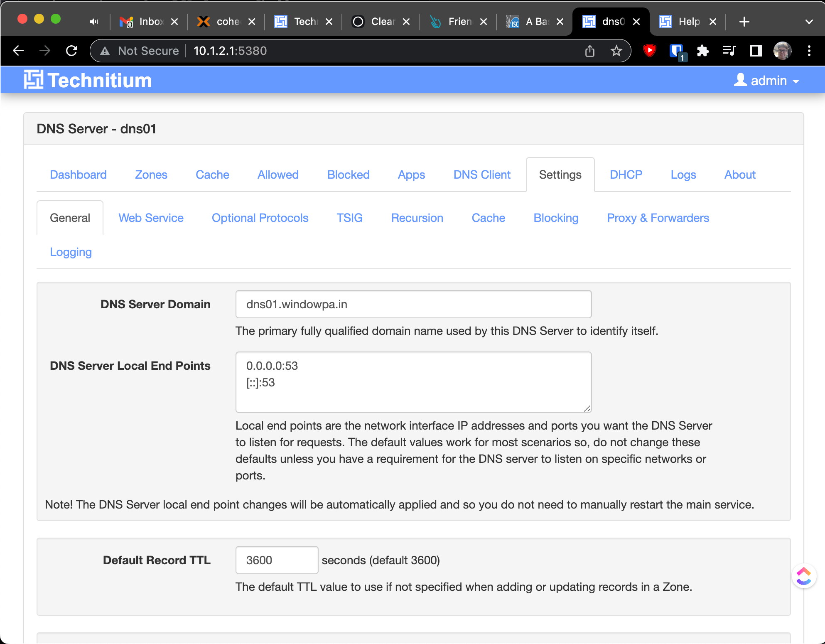Click the browser reload icon
The width and height of the screenshot is (825, 644).
(x=72, y=51)
